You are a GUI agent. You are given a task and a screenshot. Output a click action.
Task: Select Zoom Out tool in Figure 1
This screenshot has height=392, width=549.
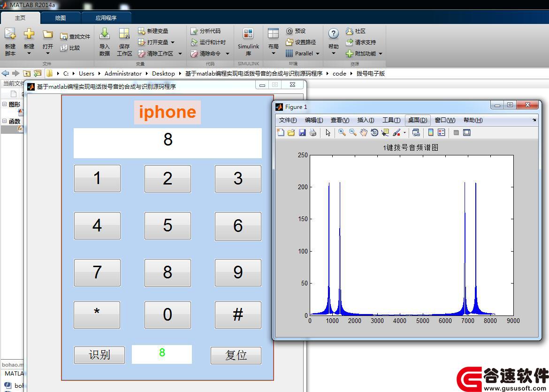pos(353,132)
